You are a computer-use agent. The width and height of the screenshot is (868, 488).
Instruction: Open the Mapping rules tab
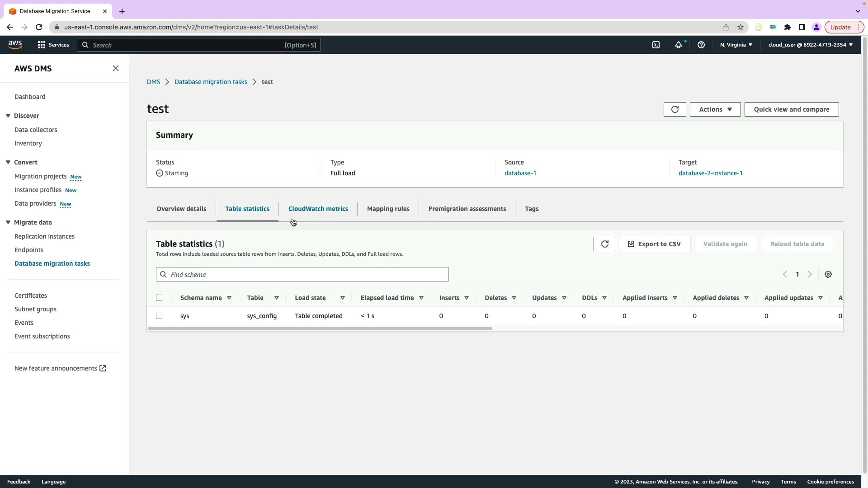(x=388, y=209)
